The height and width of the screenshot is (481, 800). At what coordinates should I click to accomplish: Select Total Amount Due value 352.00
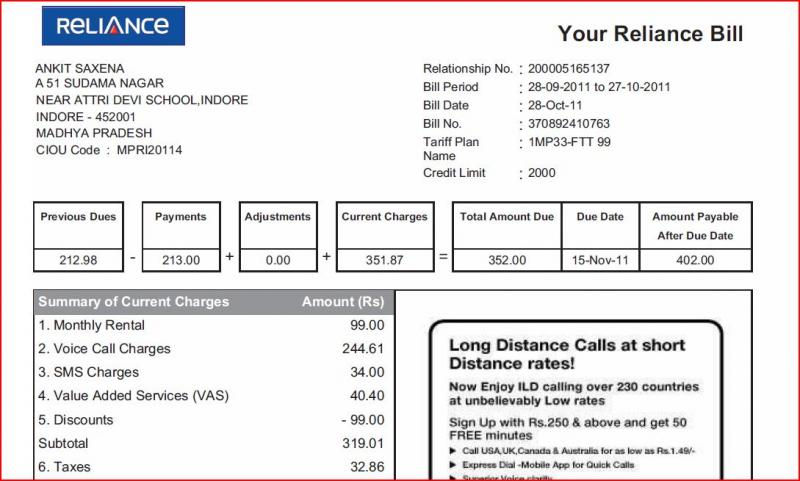coord(507,260)
